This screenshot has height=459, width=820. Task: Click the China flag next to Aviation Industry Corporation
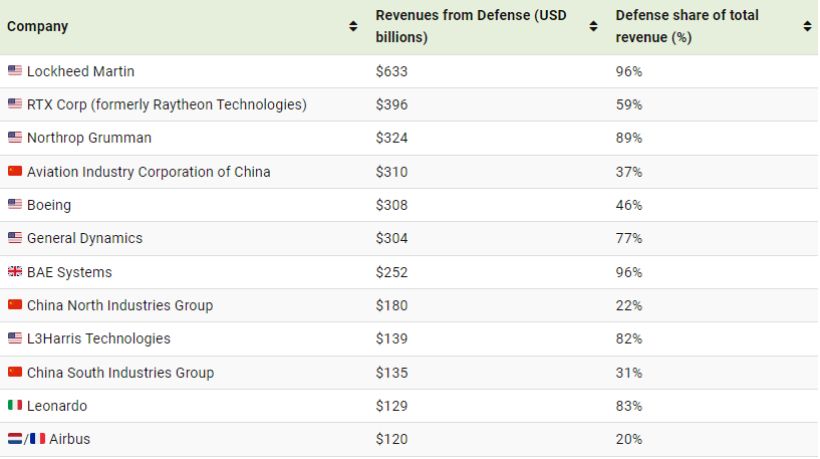pos(14,171)
